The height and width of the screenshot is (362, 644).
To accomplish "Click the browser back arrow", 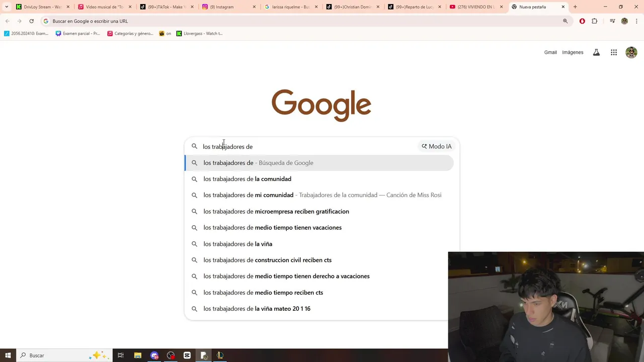I will [7, 21].
